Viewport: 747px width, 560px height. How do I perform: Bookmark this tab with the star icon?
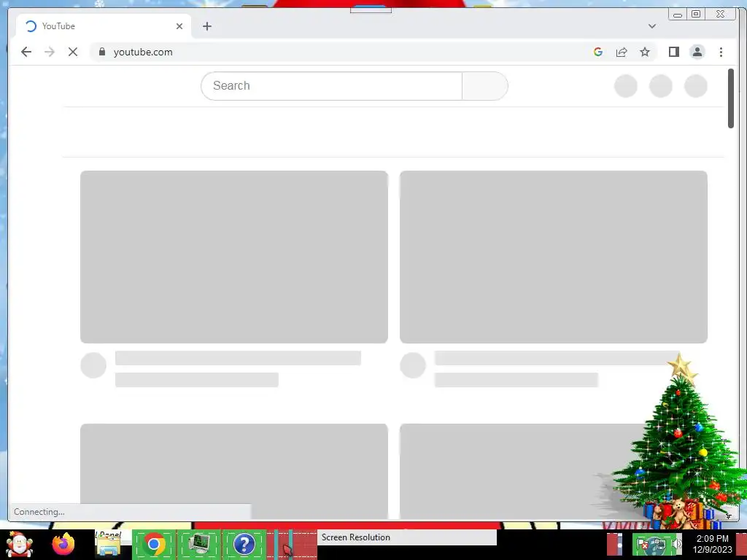coord(645,52)
